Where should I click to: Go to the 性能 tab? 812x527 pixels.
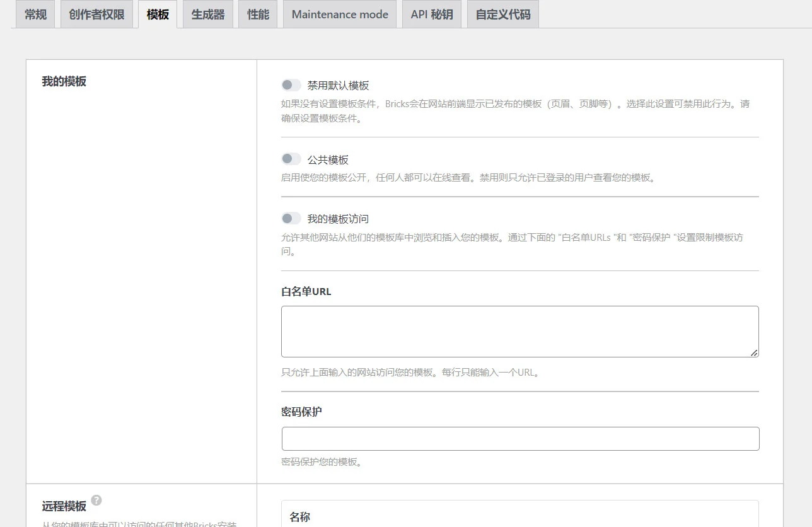[258, 14]
